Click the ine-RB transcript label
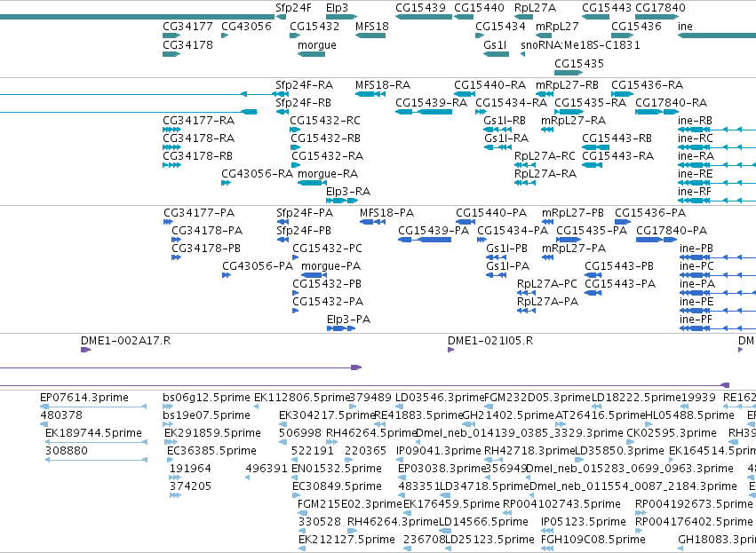756x553 pixels. coord(695,121)
